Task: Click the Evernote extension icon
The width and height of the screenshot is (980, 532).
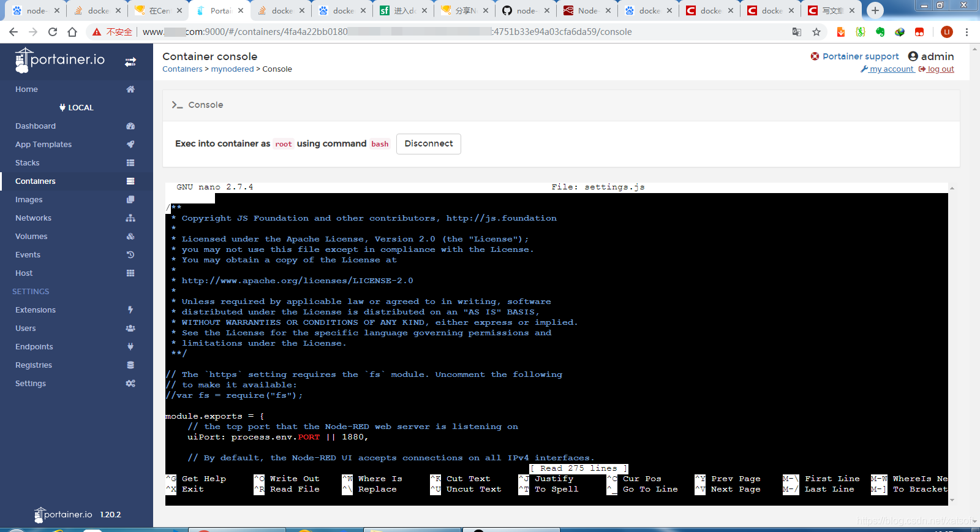Action: click(x=880, y=32)
